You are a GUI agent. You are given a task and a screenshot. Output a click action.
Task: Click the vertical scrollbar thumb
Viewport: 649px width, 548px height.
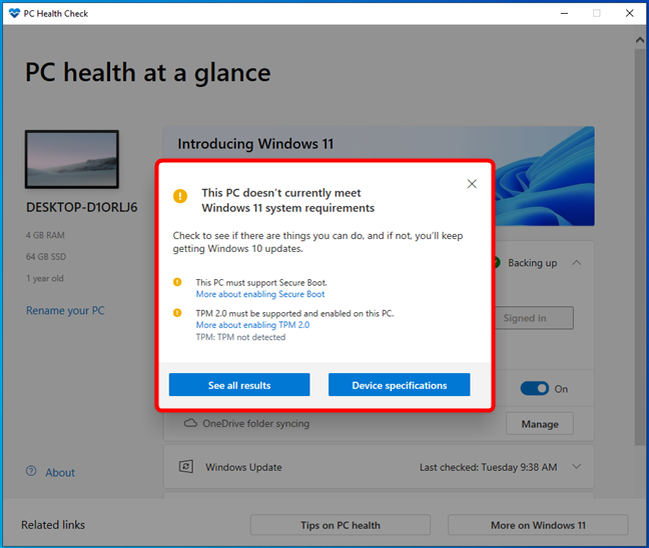640,247
